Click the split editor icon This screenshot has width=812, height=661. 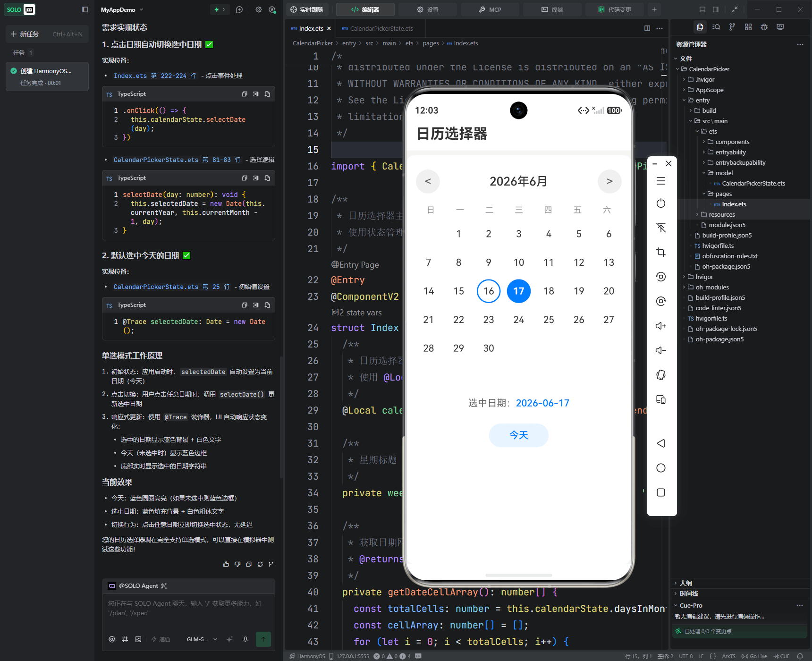point(647,28)
